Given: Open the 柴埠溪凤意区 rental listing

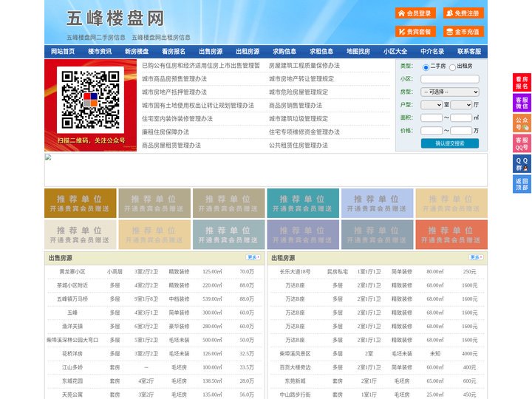Looking at the screenshot, I should coord(295,353).
